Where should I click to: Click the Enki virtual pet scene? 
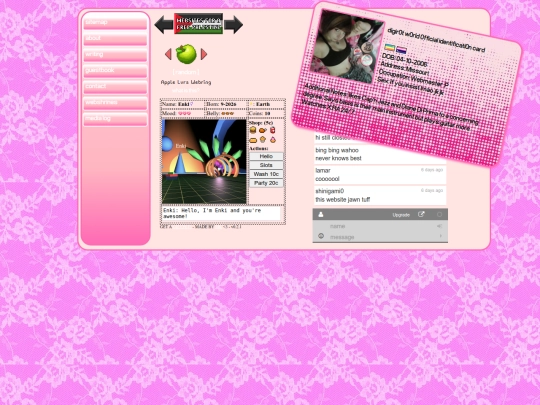pyautogui.click(x=204, y=162)
